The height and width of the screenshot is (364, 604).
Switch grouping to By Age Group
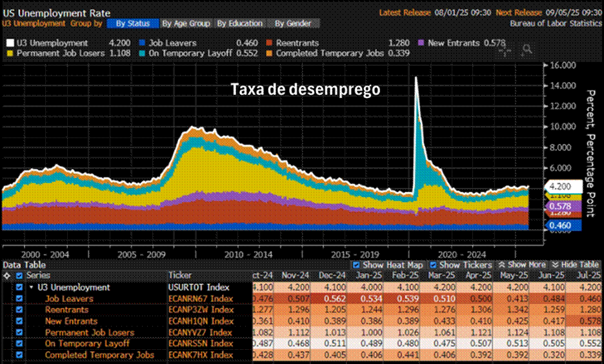click(x=185, y=24)
